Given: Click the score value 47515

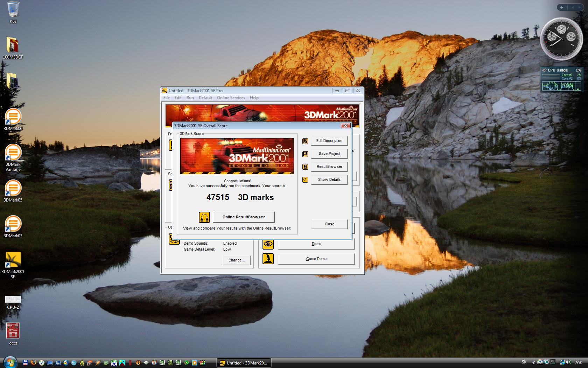Looking at the screenshot, I should pyautogui.click(x=218, y=197).
